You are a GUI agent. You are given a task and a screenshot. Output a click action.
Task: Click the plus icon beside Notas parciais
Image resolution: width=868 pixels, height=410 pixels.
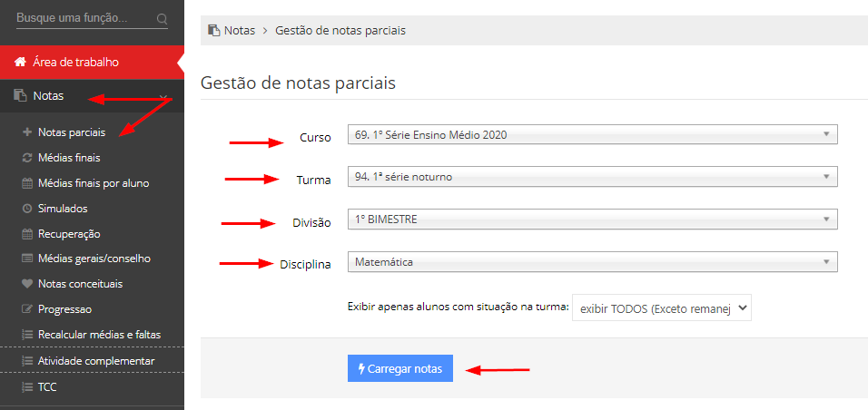point(26,132)
